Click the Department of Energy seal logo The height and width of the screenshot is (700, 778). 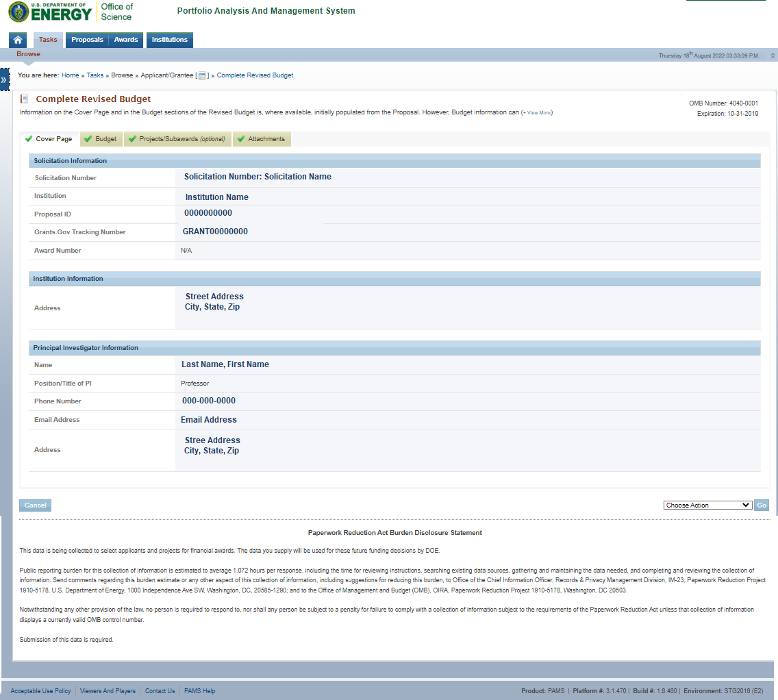[x=19, y=12]
